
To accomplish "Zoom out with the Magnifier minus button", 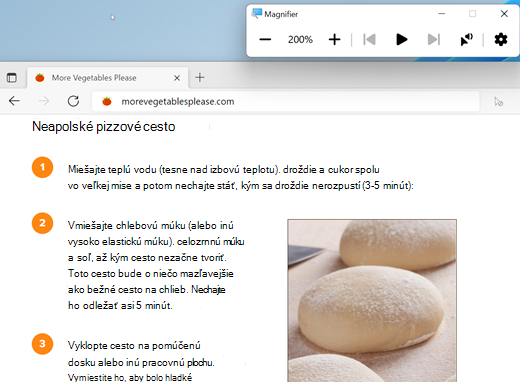I will (265, 40).
